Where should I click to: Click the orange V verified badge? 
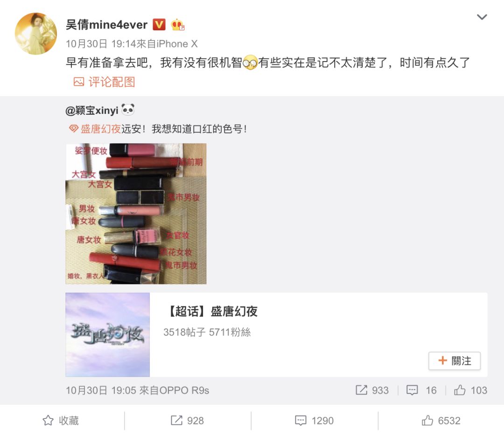tap(159, 24)
